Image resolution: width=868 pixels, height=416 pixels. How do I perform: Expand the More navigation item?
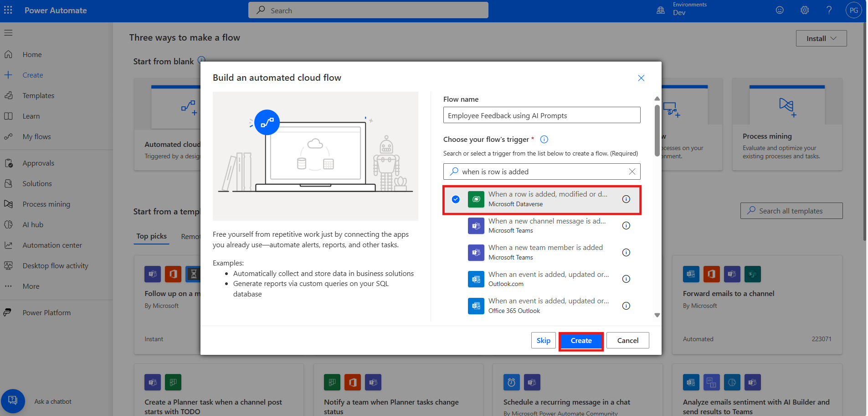pyautogui.click(x=31, y=286)
